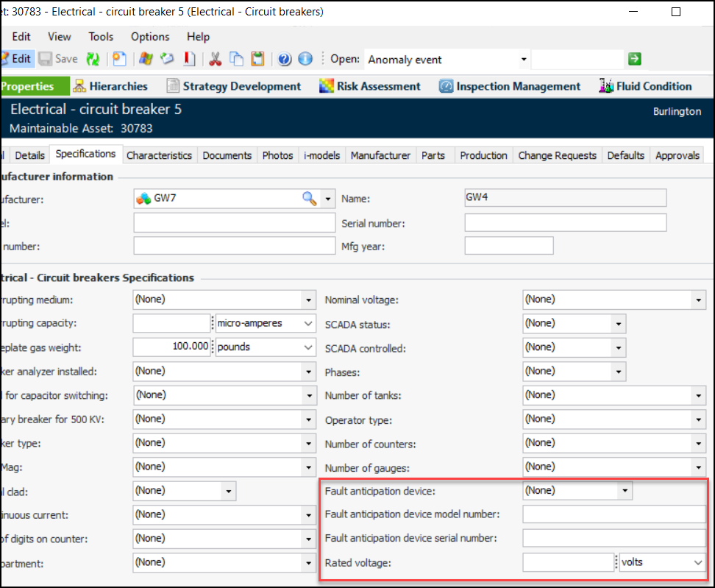The width and height of the screenshot is (715, 588).
Task: Expand the Anomaly event Open dropdown
Action: tap(524, 60)
